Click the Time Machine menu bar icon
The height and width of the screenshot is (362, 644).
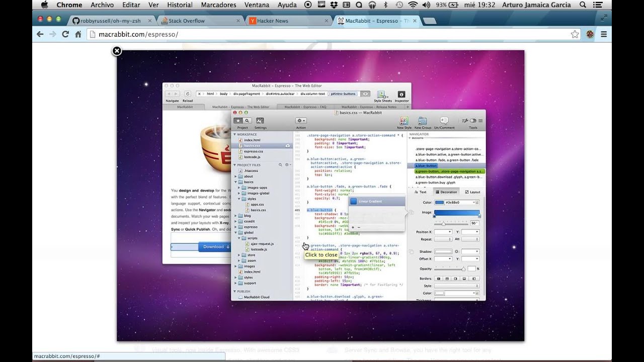[x=399, y=5]
